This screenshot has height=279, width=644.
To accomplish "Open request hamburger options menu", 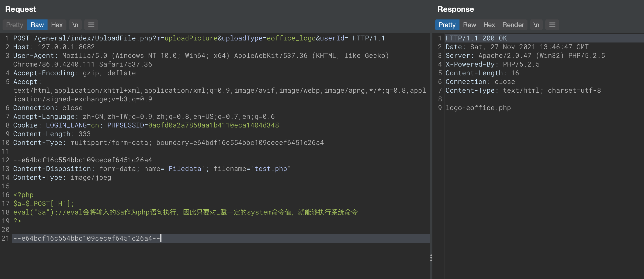I will point(91,25).
